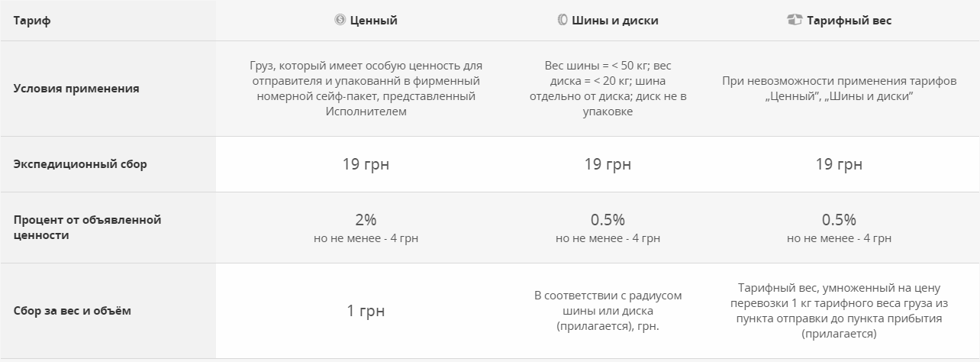Viewport: 980px width, 362px height.
Task: Click the Тарифный вес conditions description
Action: pyautogui.click(x=839, y=89)
